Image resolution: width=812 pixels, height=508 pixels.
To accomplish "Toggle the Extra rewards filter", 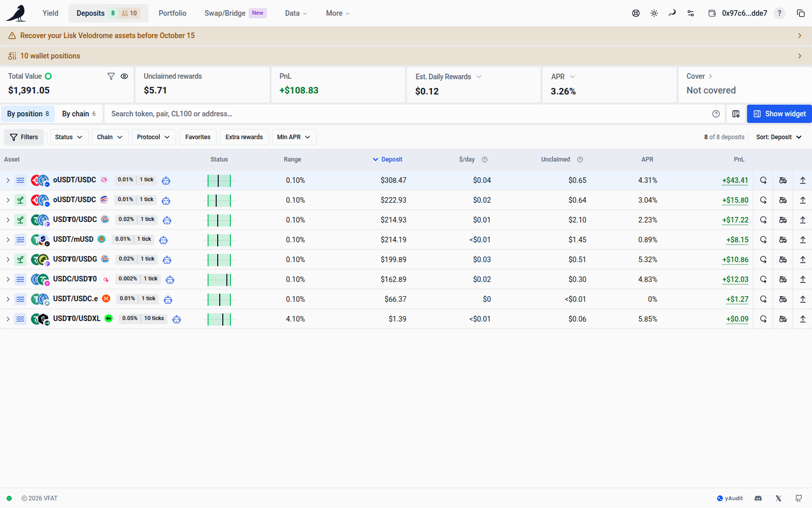I will click(244, 137).
